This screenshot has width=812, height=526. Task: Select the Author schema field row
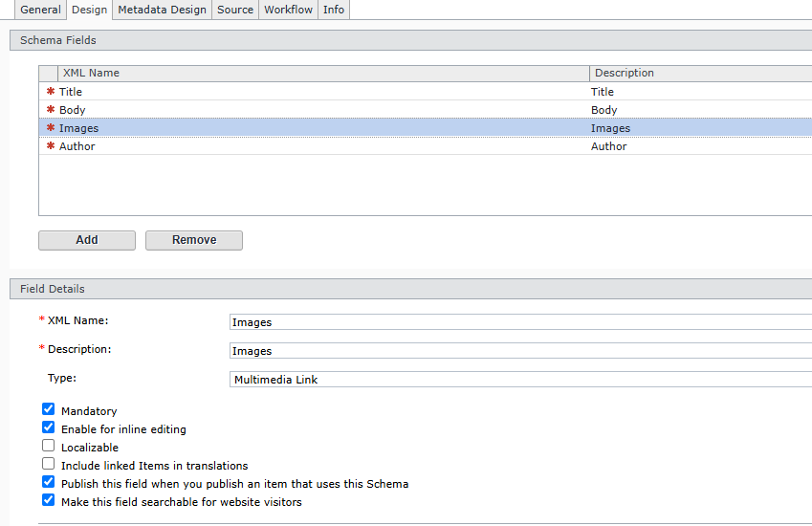(77, 146)
